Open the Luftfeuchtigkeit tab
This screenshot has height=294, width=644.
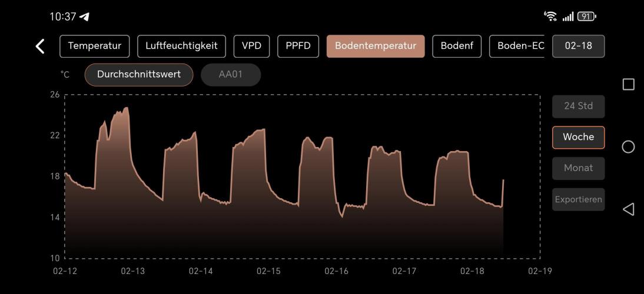[181, 46]
